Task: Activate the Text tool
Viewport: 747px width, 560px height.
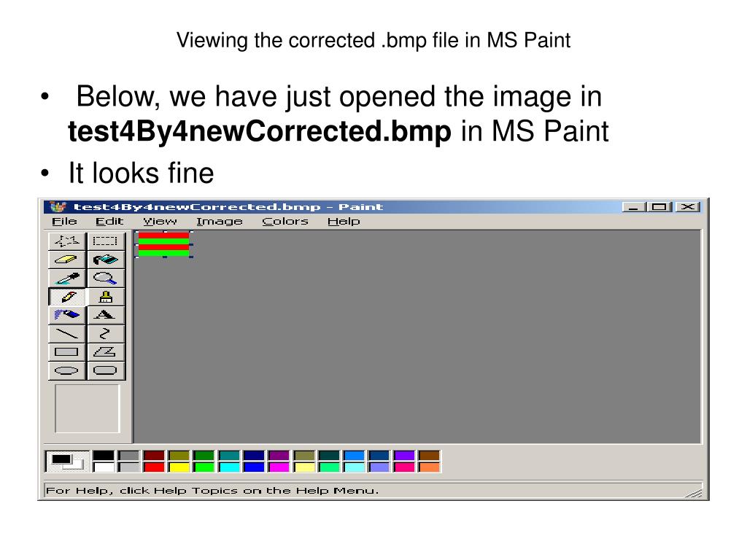Action: pyautogui.click(x=106, y=315)
